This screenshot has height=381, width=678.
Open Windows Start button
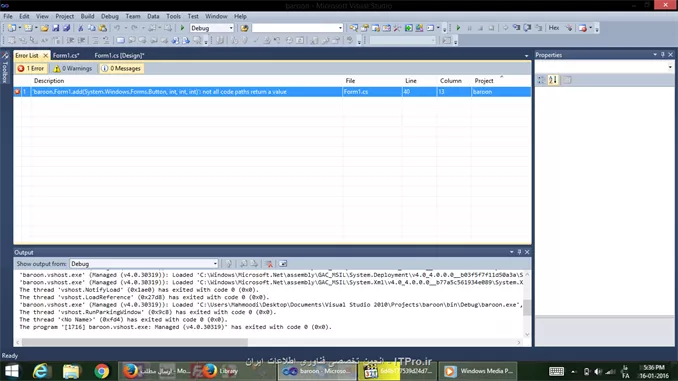point(12,371)
